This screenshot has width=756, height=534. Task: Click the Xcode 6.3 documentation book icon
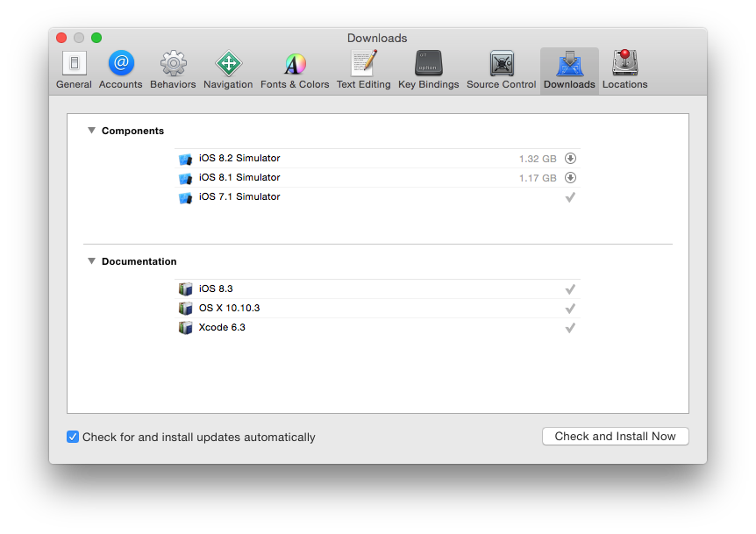tap(186, 328)
